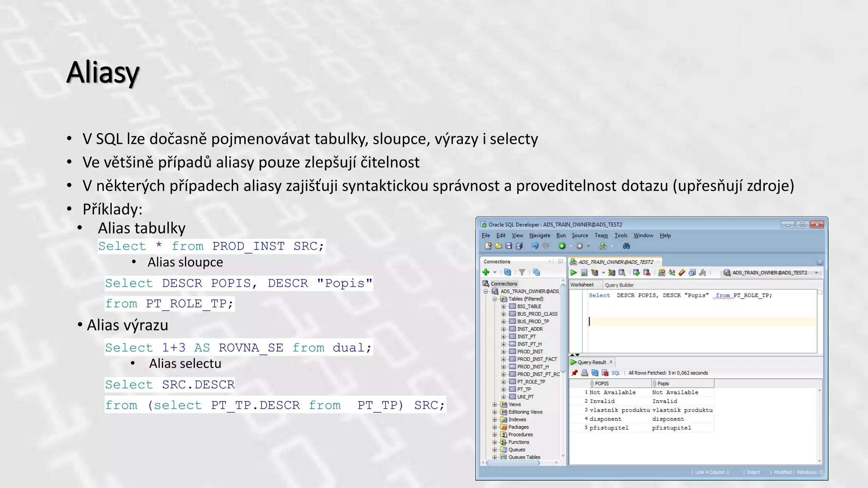Click the New file icon in main toolbar
This screenshot has width=868, height=488.
click(488, 246)
